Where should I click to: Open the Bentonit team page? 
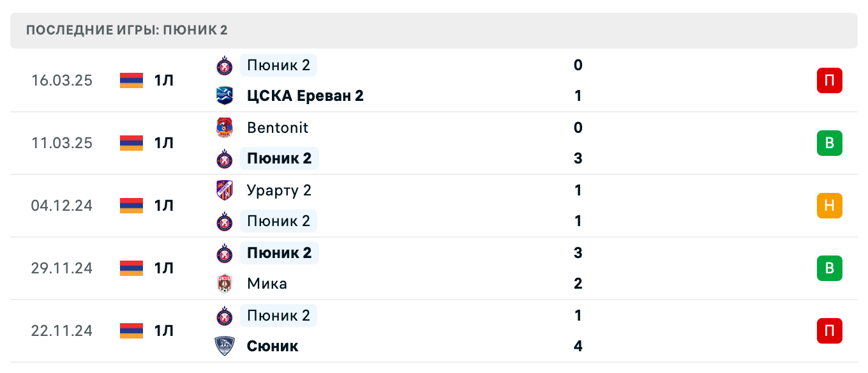(278, 128)
